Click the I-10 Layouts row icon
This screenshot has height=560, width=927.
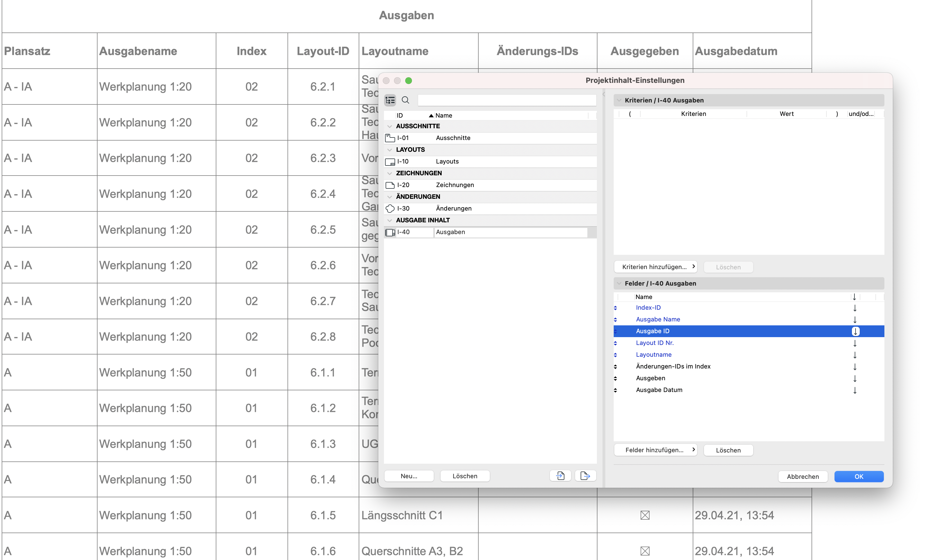390,162
